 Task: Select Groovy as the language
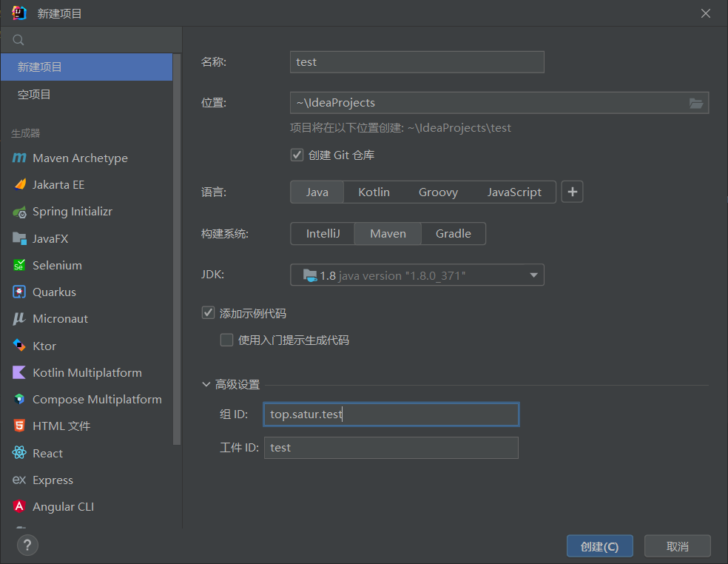pyautogui.click(x=438, y=192)
